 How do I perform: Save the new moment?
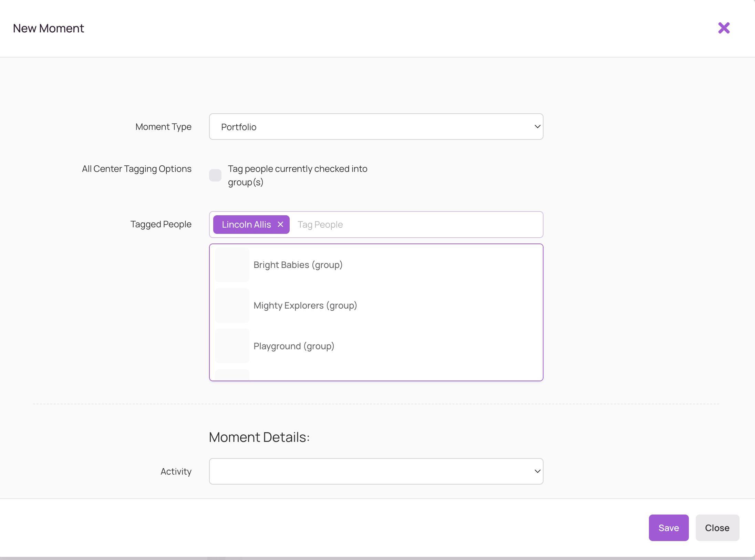pos(668,528)
